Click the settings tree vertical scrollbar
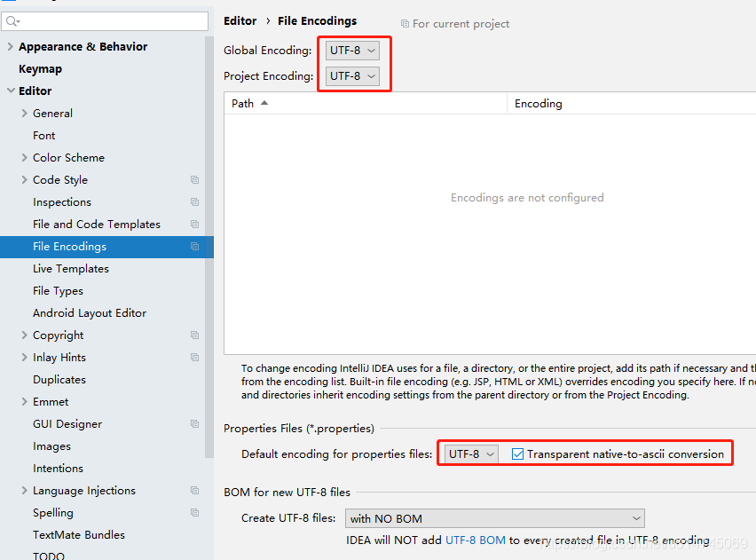756x560 pixels. click(209, 246)
